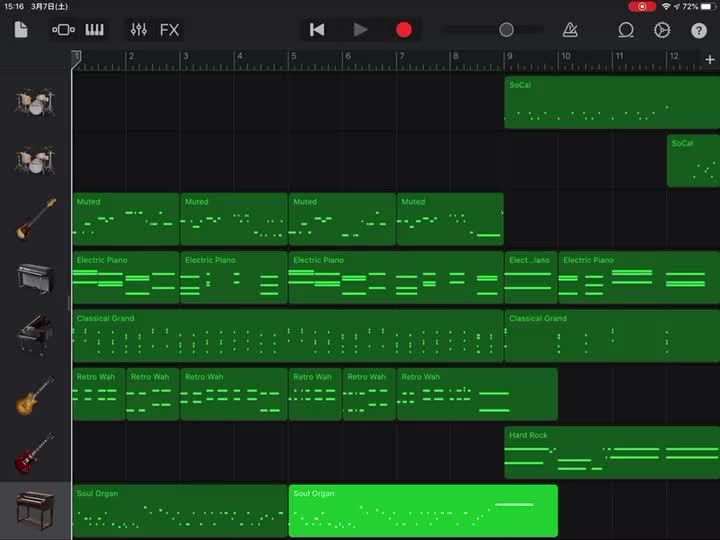Viewport: 720px width, 540px height.
Task: Tap the red screen recording indicator
Action: [642, 6]
